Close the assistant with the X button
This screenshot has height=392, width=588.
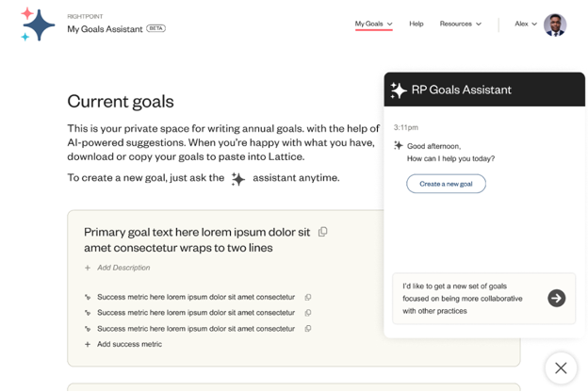pyautogui.click(x=561, y=367)
